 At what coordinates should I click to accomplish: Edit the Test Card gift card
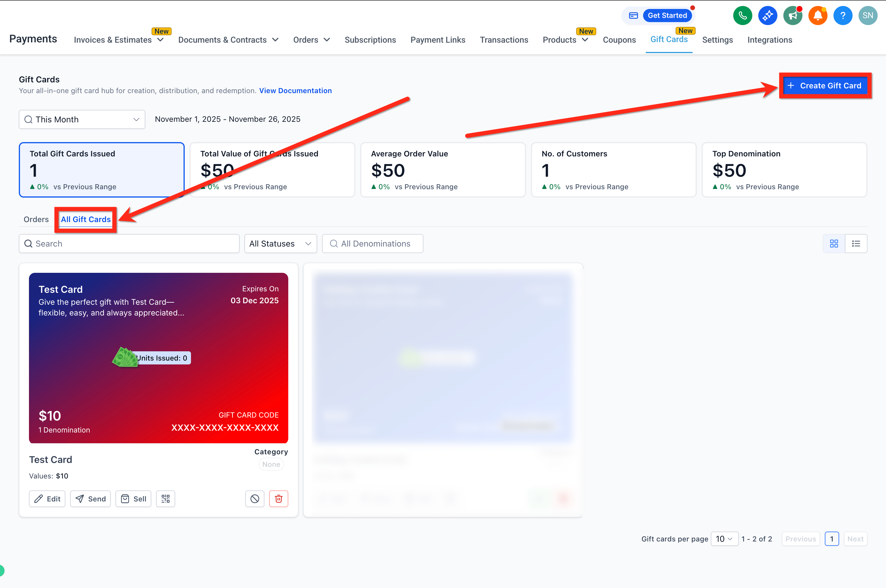tap(47, 499)
